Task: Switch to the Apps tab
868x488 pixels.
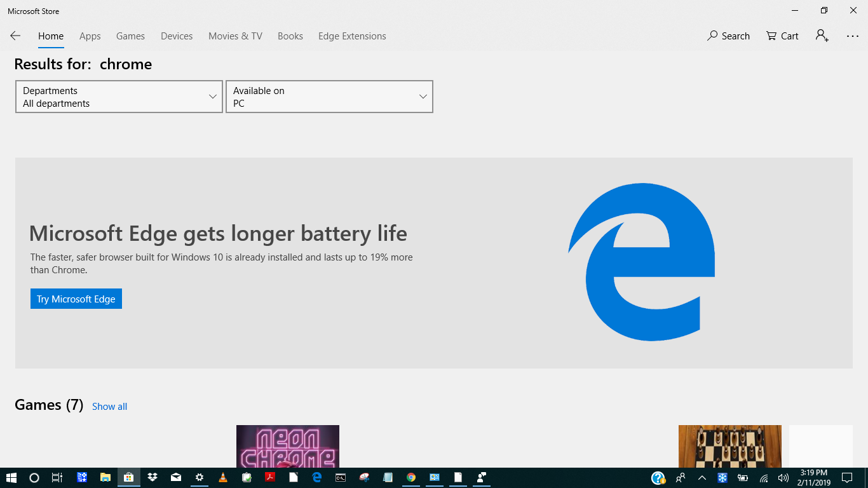Action: [x=90, y=36]
